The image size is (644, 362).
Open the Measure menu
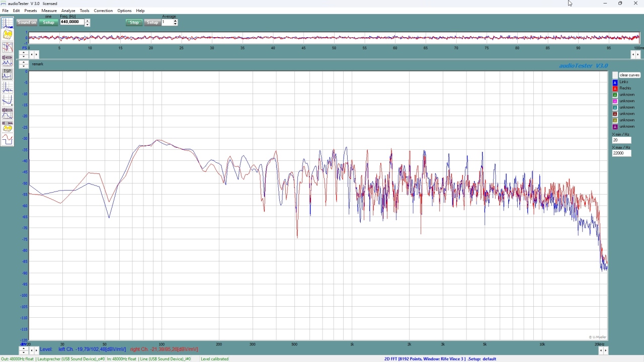49,11
